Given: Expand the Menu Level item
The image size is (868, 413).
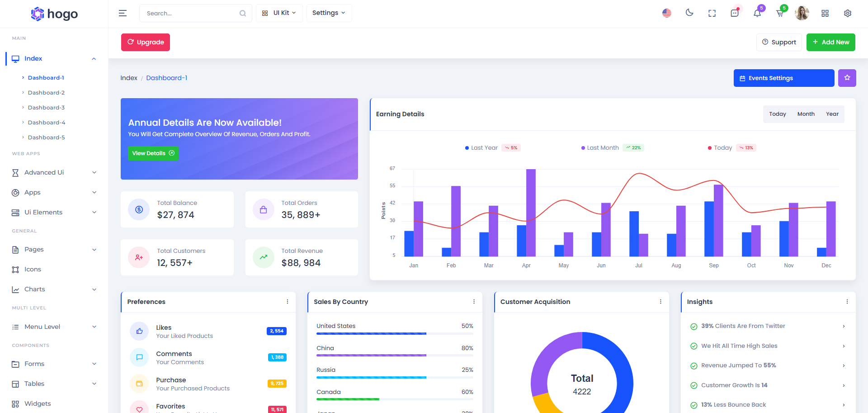Looking at the screenshot, I should click(54, 327).
